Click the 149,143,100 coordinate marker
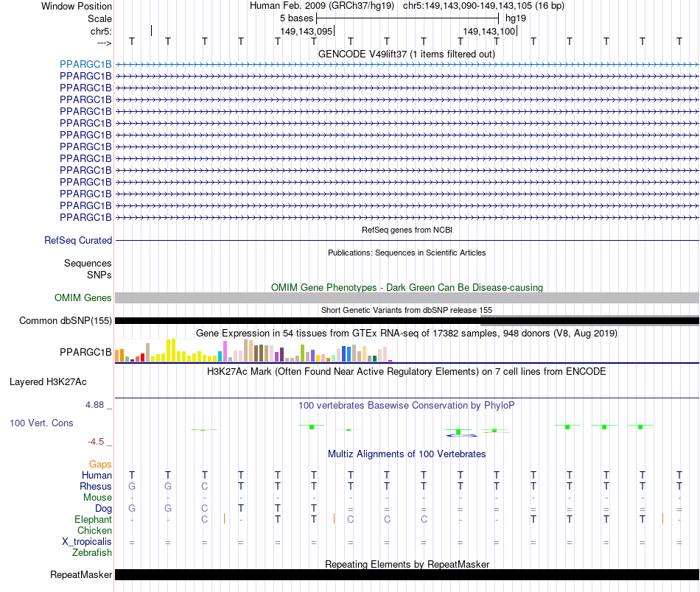 [x=489, y=31]
